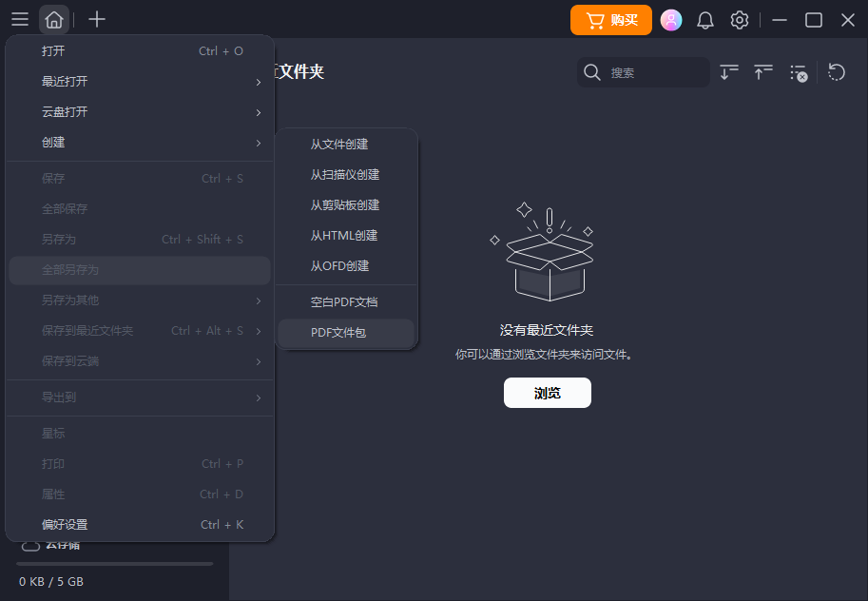Add a new tab with plus icon
The image size is (868, 601).
tap(97, 19)
